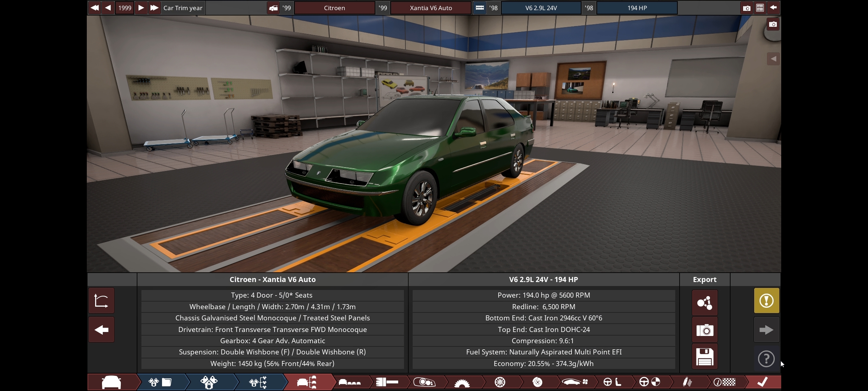Click the engine block icon beside '98
868x391 pixels.
click(x=480, y=8)
